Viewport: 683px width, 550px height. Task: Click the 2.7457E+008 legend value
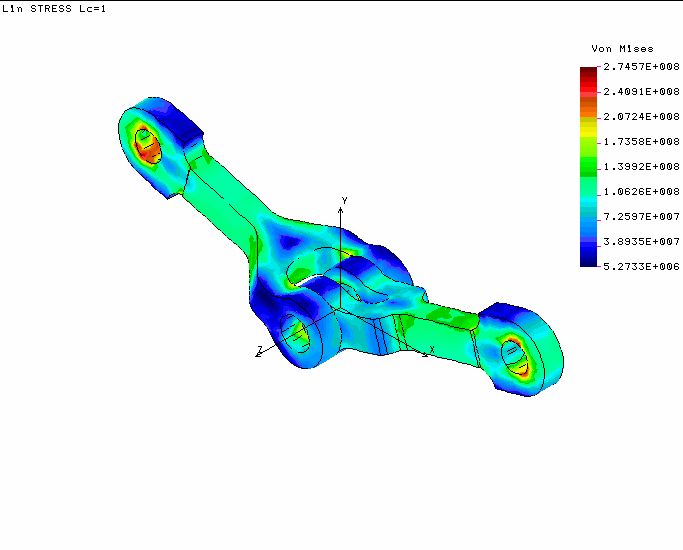pyautogui.click(x=641, y=67)
